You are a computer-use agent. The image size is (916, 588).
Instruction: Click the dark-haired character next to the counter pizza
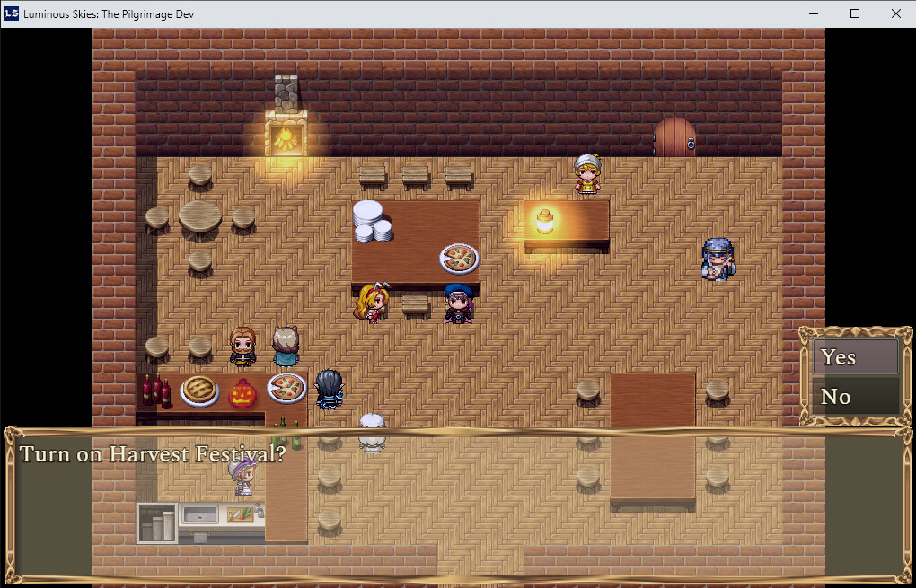[329, 389]
